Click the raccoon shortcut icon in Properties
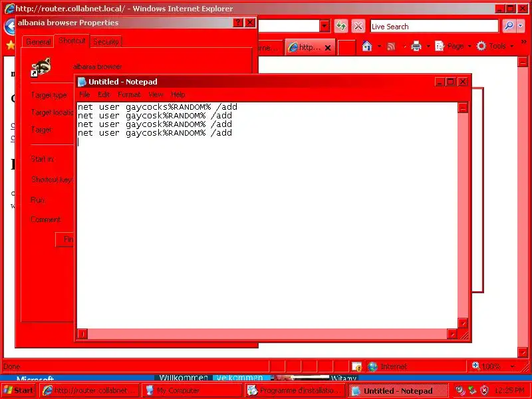 click(41, 67)
